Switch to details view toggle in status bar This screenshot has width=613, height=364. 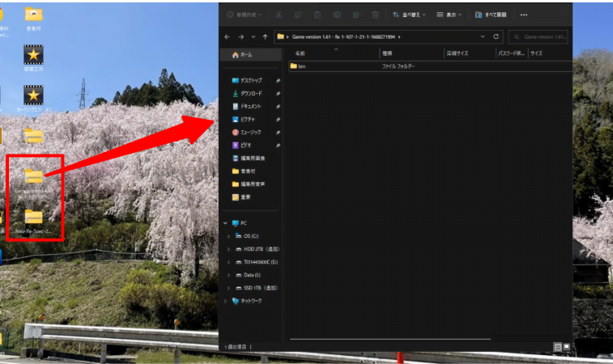[x=558, y=347]
